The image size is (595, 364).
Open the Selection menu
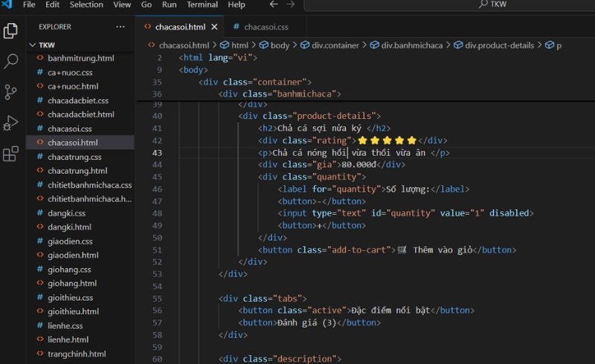86,4
